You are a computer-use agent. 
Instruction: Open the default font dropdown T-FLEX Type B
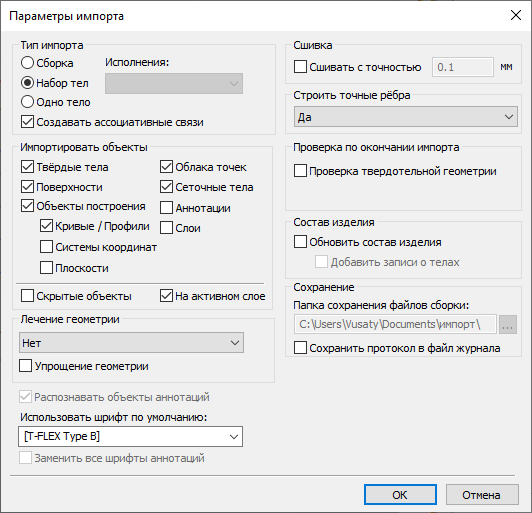[x=131, y=436]
